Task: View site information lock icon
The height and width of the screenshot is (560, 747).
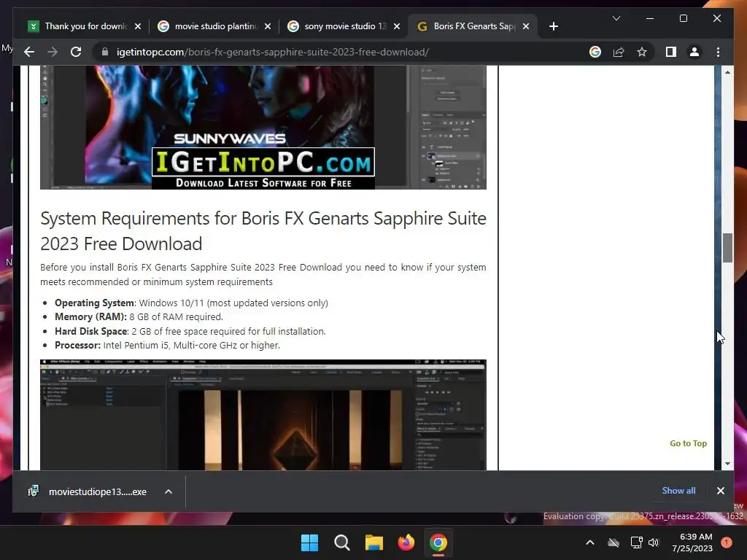Action: 105,52
